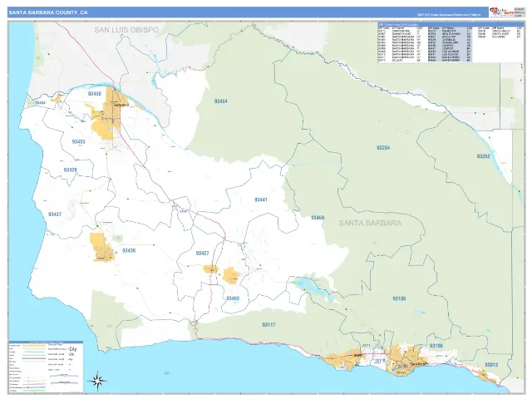Screen dimensions: 532x399
Task: Select the ZIP code label 93254
Action: click(x=383, y=148)
